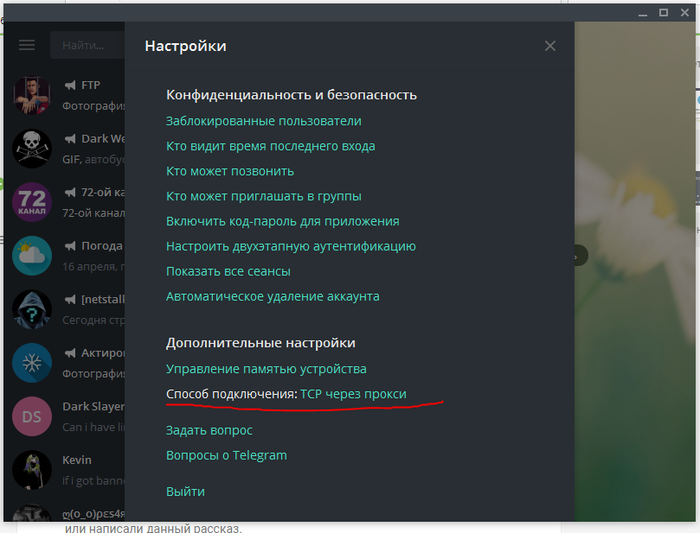Viewport: 700px width, 533px height.
Task: Open Кто видит время последнего входа
Action: 270,146
